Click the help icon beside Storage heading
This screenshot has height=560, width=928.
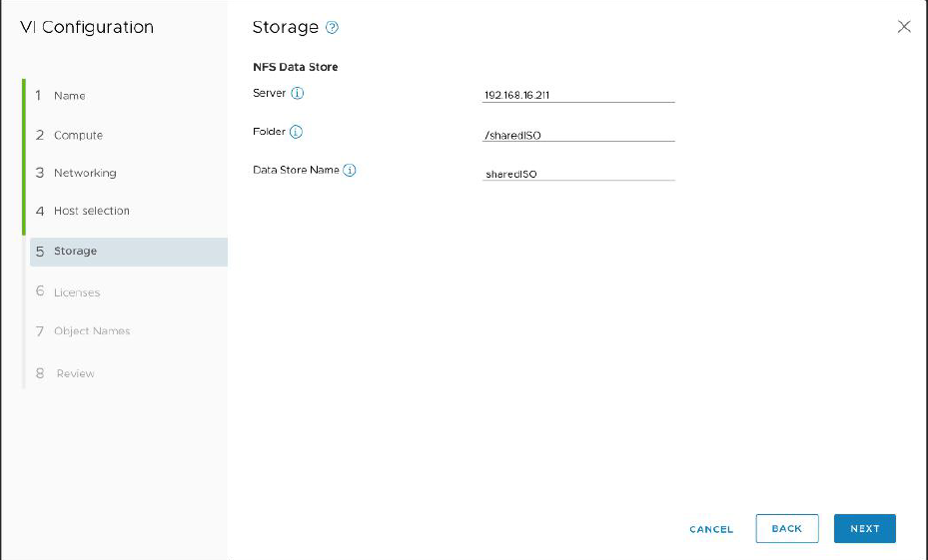click(x=333, y=28)
